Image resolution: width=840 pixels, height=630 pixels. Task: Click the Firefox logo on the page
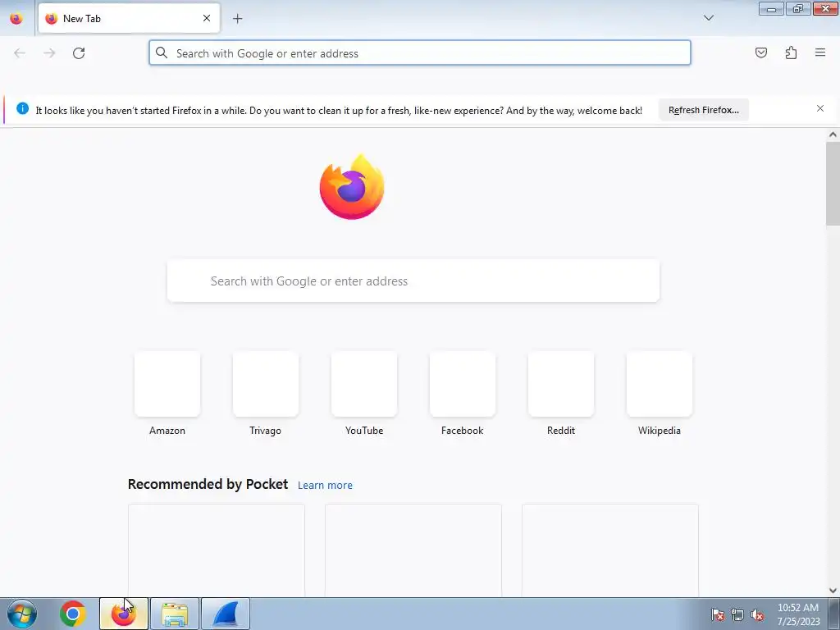pos(352,186)
